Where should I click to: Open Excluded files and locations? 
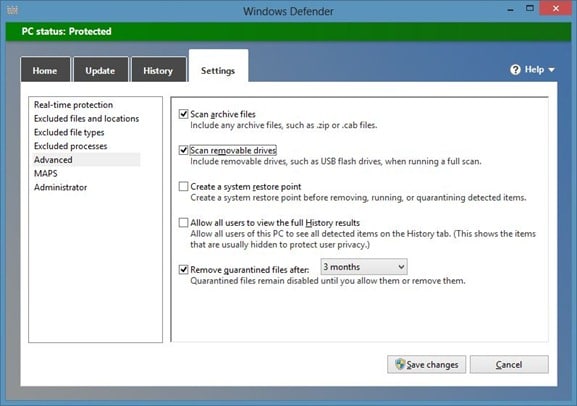coord(86,119)
